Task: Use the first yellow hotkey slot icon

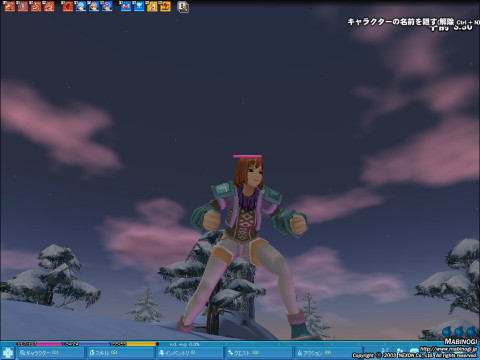Action: point(152,6)
